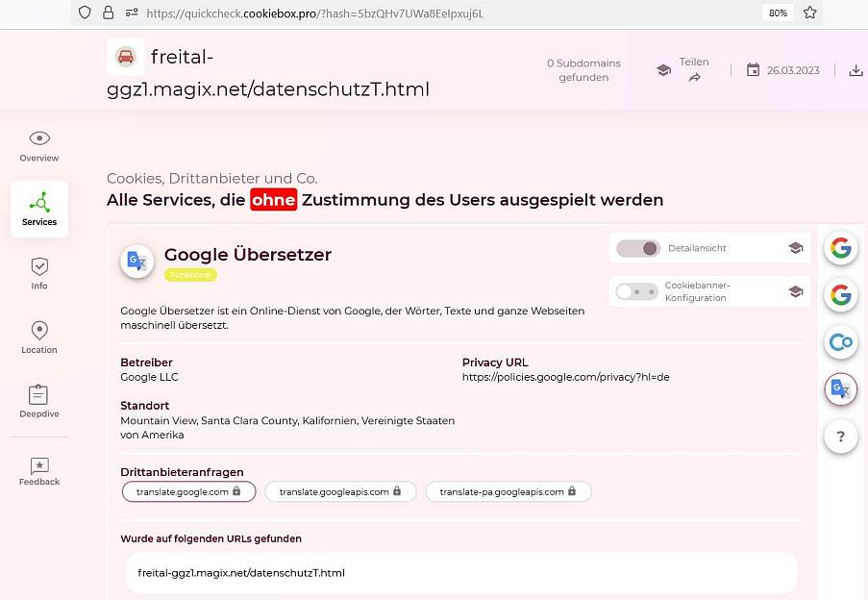Image resolution: width=868 pixels, height=600 pixels.
Task: Click the date 26.03.2023
Action: tap(793, 70)
